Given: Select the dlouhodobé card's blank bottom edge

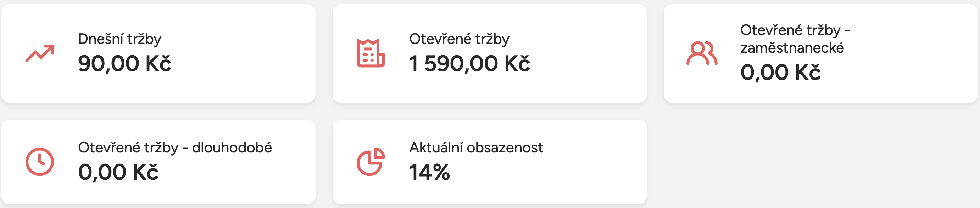Looking at the screenshot, I should (158, 197).
